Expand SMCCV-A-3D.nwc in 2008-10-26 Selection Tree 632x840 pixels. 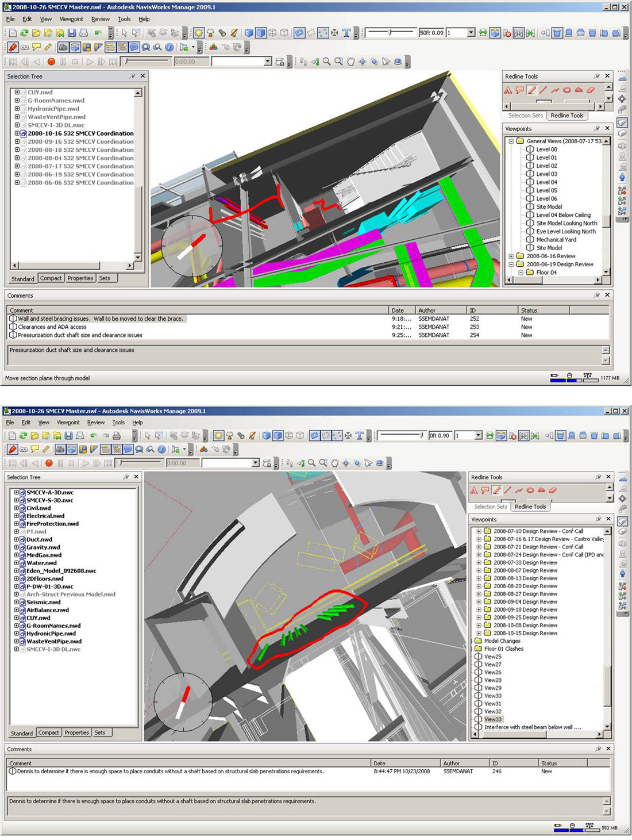pyautogui.click(x=16, y=493)
